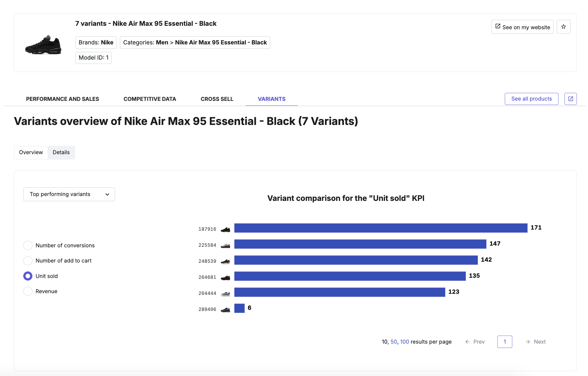Click the bar showing 171 units
Image resolution: width=588 pixels, height=376 pixels.
(381, 228)
